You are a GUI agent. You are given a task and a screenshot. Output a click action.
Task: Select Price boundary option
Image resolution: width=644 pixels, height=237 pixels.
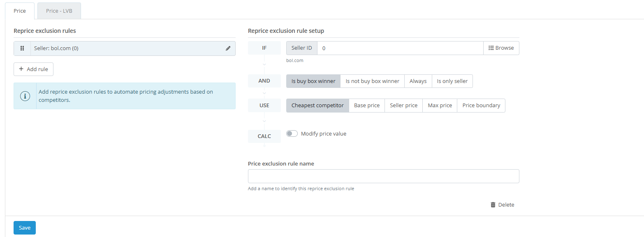click(x=481, y=106)
